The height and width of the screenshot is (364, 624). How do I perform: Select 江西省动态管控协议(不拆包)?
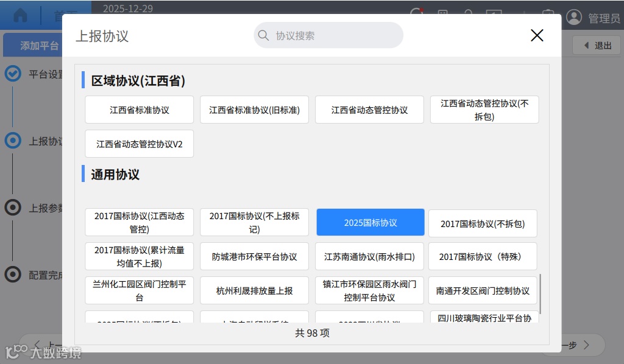click(x=484, y=110)
